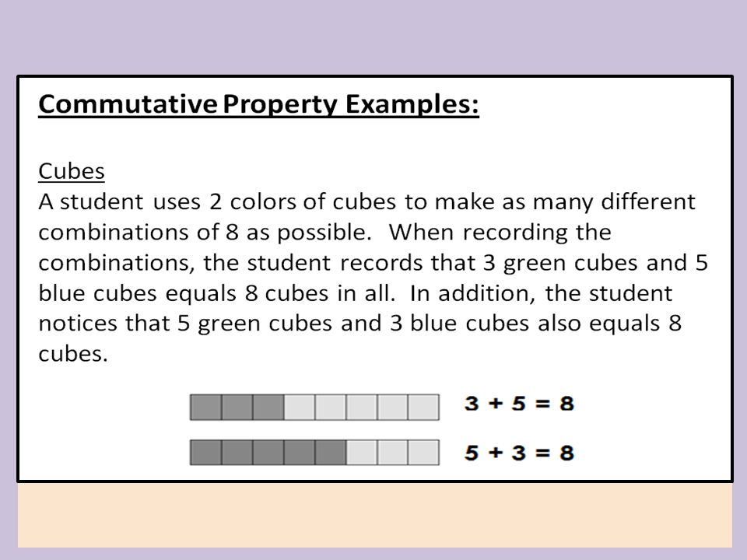This screenshot has height=560, width=747.
Task: Click last light cube in top bar
Action: point(423,407)
